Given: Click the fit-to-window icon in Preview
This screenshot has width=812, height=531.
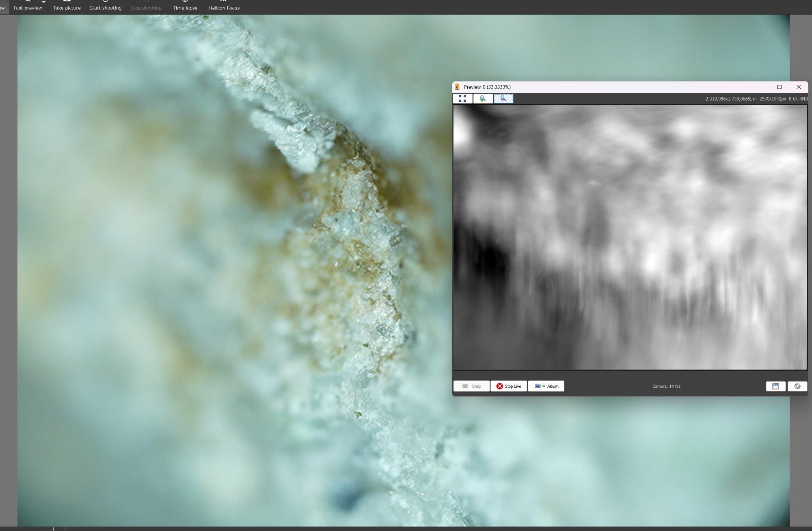Looking at the screenshot, I should pos(462,99).
